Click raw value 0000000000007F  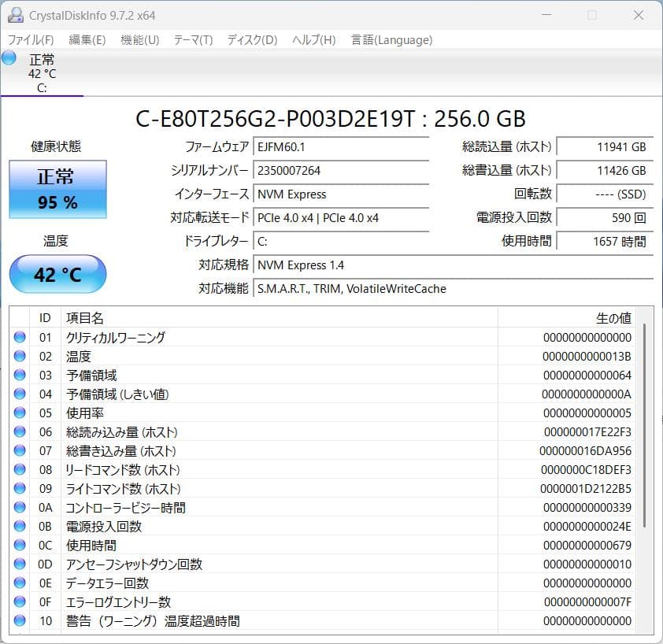(587, 602)
